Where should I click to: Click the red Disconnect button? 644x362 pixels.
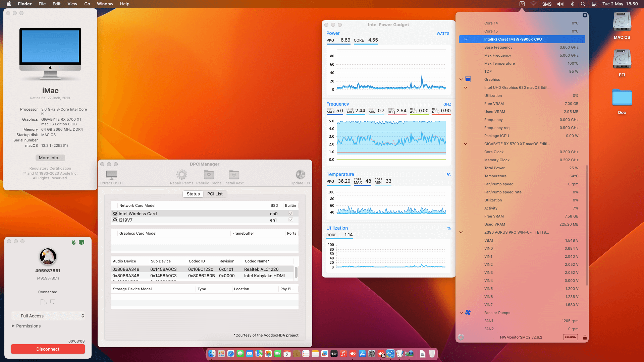pos(48,349)
